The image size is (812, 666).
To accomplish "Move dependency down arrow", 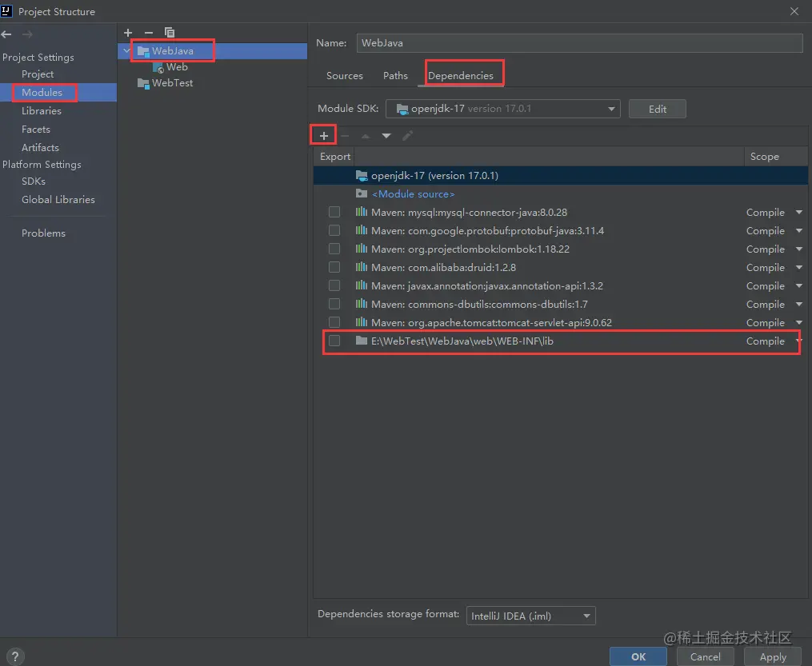I will (386, 136).
